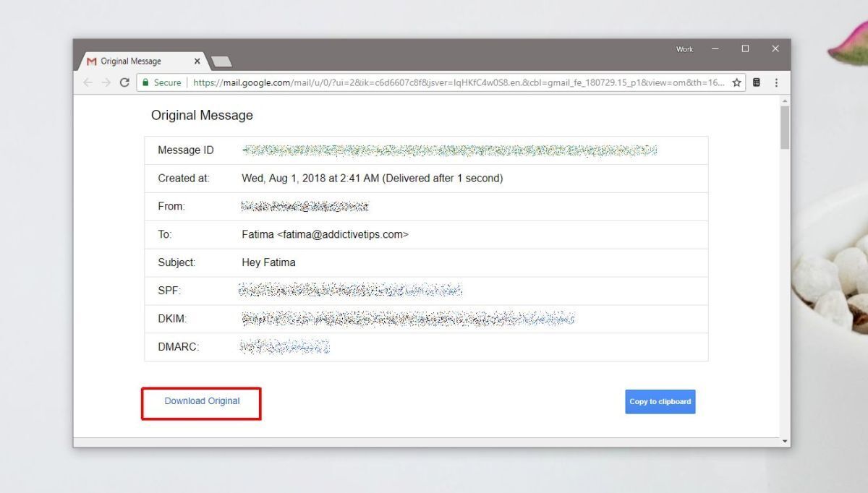The width and height of the screenshot is (868, 493).
Task: Click the SPF: label
Action: tap(169, 291)
